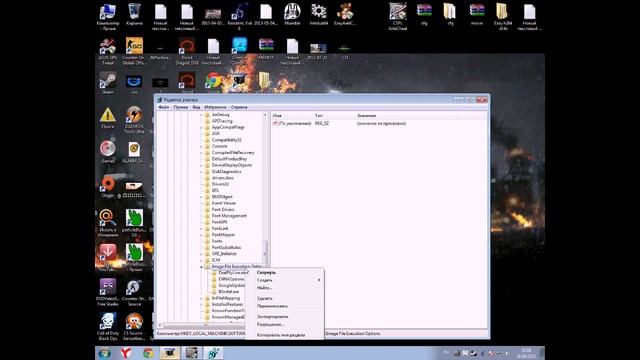Choose Copy Key Name in context menu
This screenshot has width=640, height=360.
click(x=284, y=335)
